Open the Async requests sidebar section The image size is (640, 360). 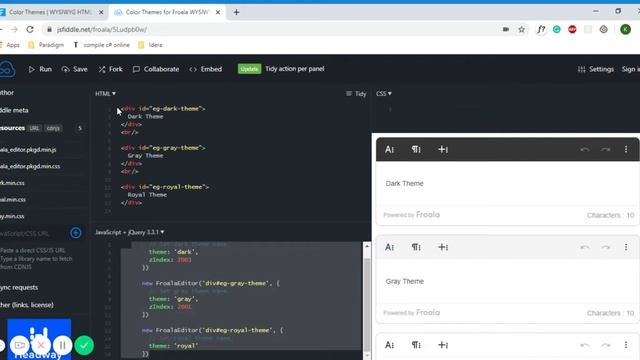click(x=19, y=287)
